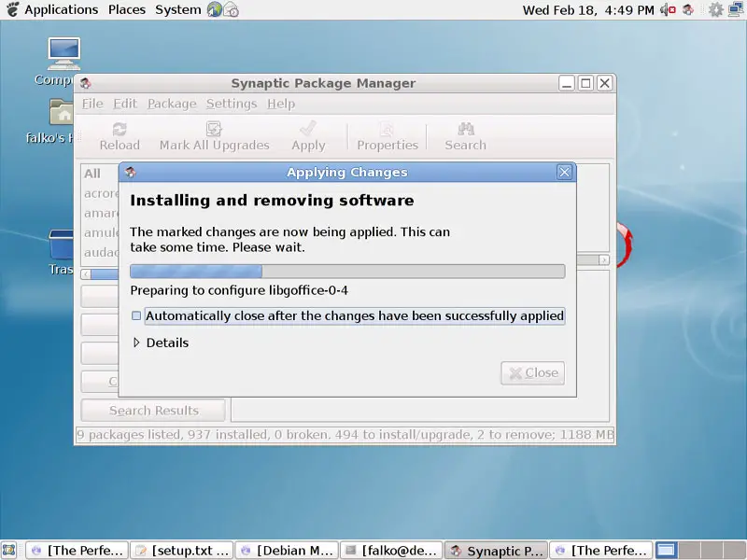This screenshot has height=560, width=747.
Task: Click 'Preparing to configure libgoffice-0-4' status text
Action: 239,290
